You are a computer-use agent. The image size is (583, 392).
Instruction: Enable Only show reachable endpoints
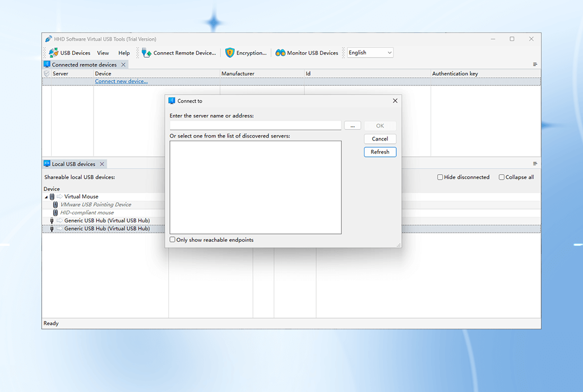point(173,240)
